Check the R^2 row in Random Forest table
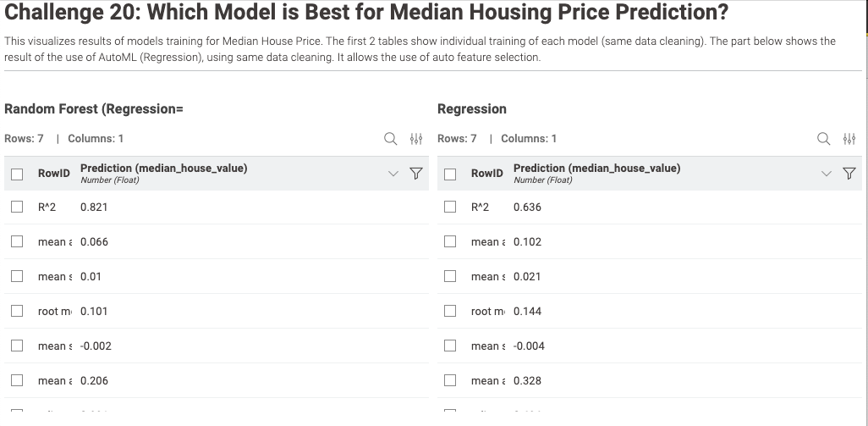 click(x=16, y=207)
